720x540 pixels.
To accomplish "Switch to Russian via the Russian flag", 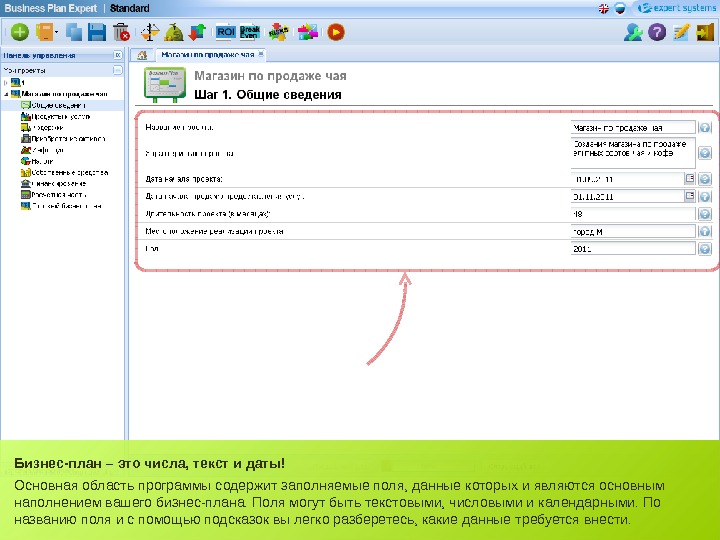I will (x=620, y=9).
